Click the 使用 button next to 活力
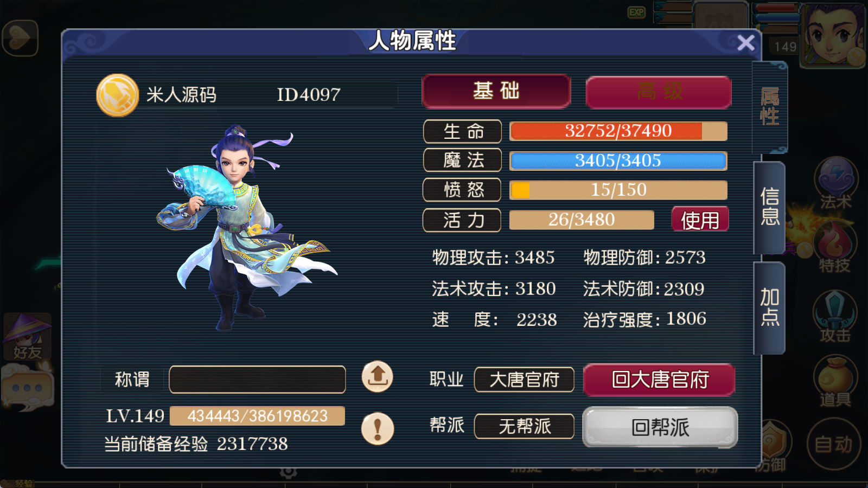Image resolution: width=868 pixels, height=488 pixels. 700,220
